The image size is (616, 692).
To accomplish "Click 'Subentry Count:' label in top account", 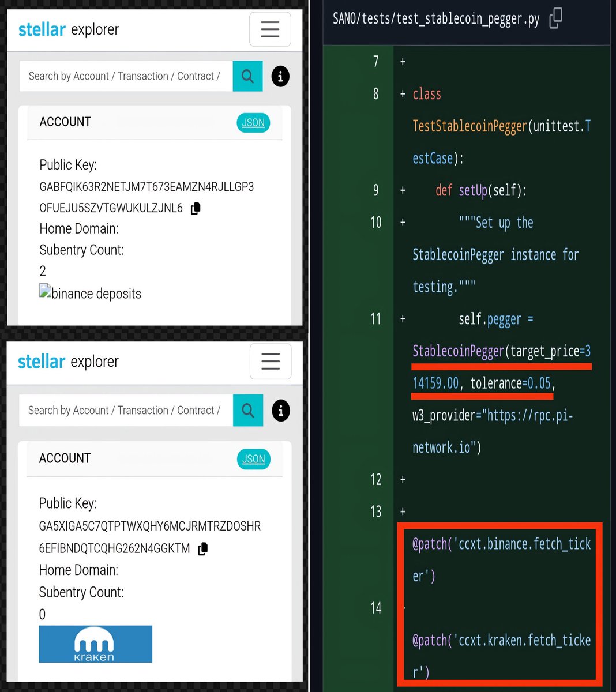I will 81,250.
